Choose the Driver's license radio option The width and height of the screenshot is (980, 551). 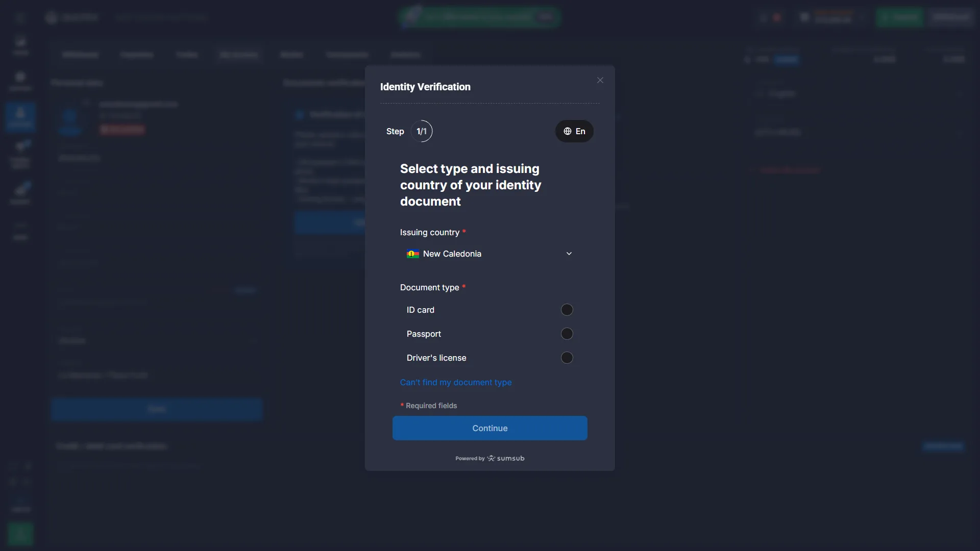coord(567,358)
